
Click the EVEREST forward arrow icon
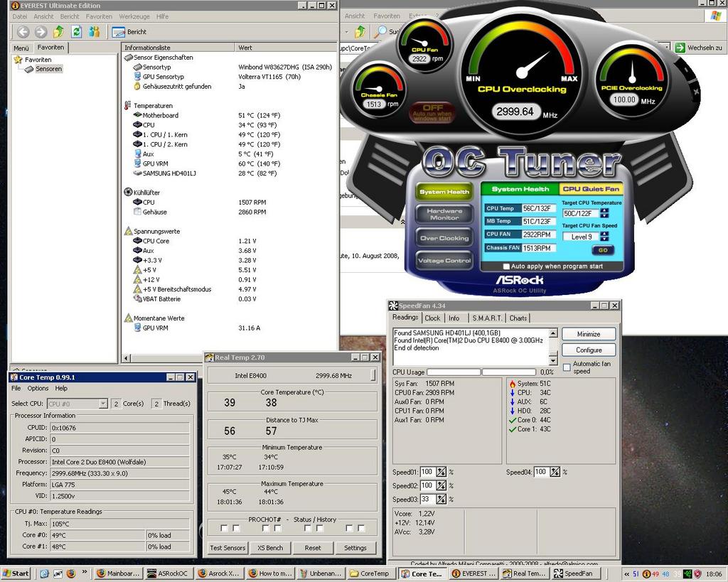(41, 32)
